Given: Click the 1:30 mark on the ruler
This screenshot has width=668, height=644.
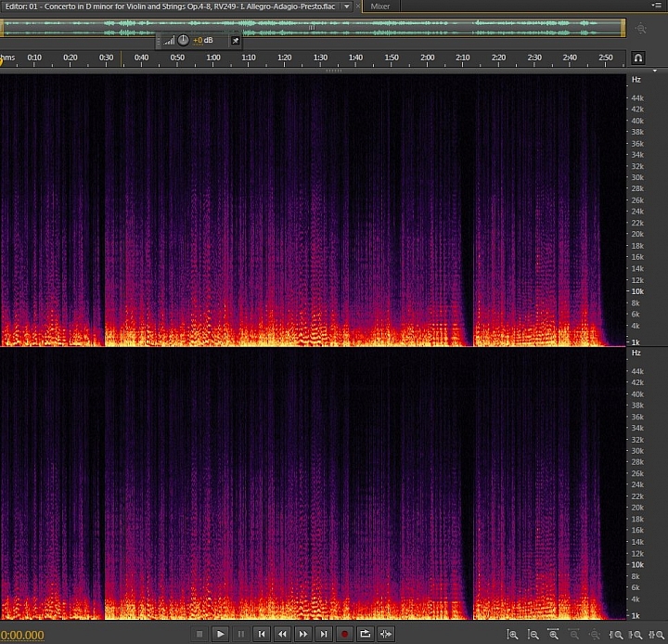Looking at the screenshot, I should tap(320, 58).
